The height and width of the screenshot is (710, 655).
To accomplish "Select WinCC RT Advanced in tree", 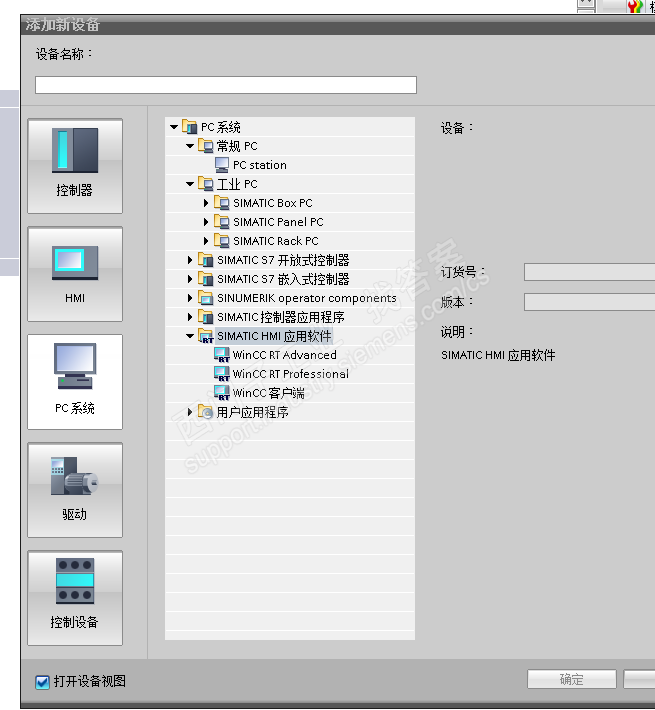I will click(285, 355).
